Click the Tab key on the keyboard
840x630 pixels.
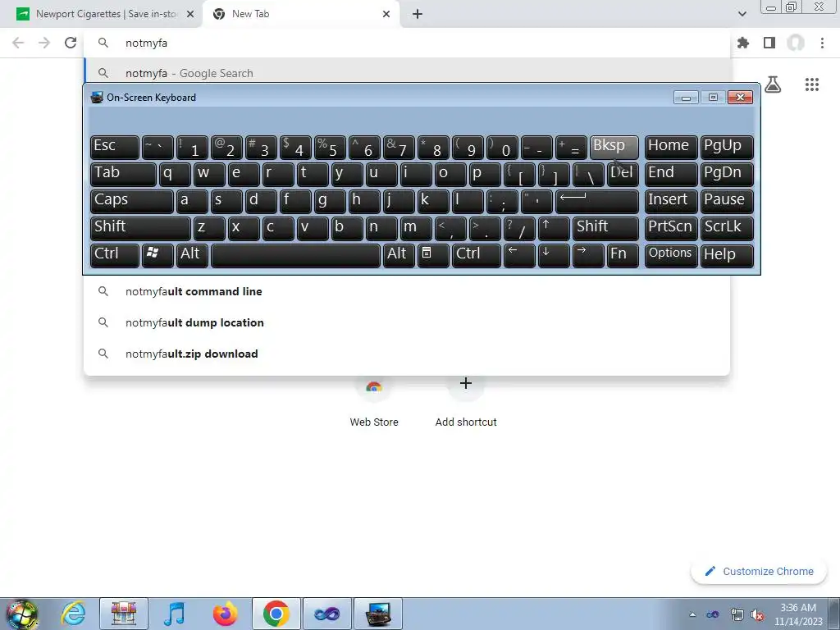point(123,174)
